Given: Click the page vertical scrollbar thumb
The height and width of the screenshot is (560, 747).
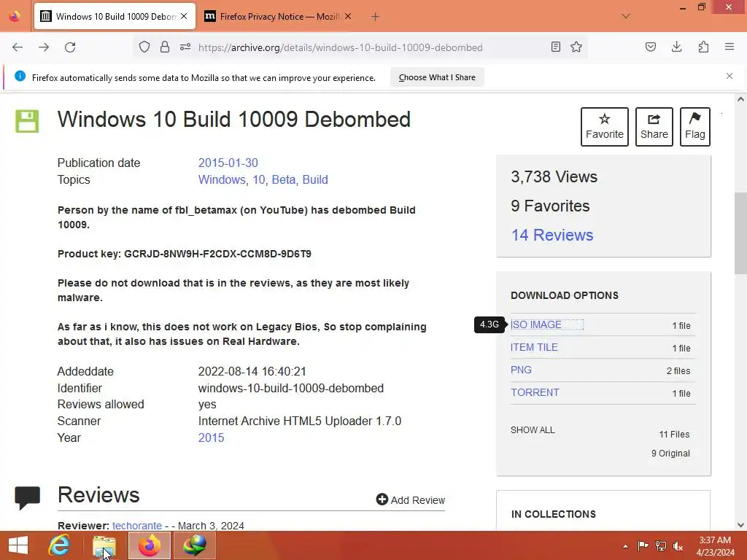Looking at the screenshot, I should [x=740, y=233].
